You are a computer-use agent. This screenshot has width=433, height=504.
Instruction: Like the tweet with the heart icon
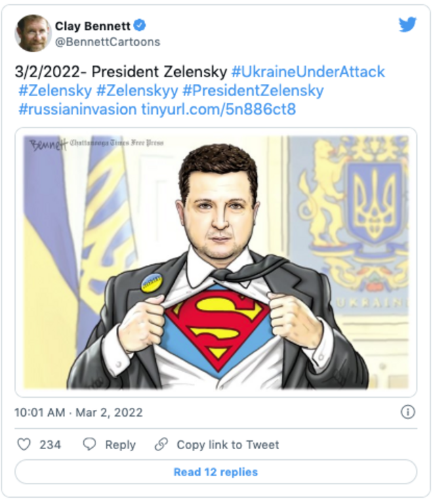pyautogui.click(x=24, y=444)
